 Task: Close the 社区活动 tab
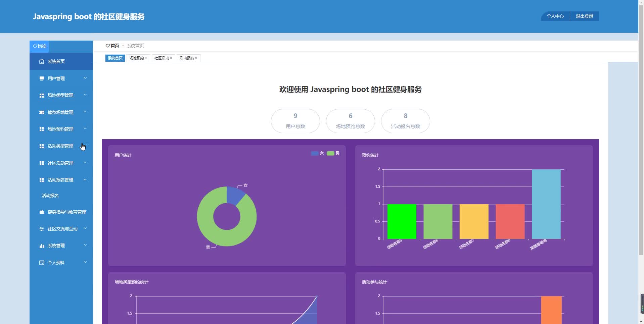[x=171, y=58]
